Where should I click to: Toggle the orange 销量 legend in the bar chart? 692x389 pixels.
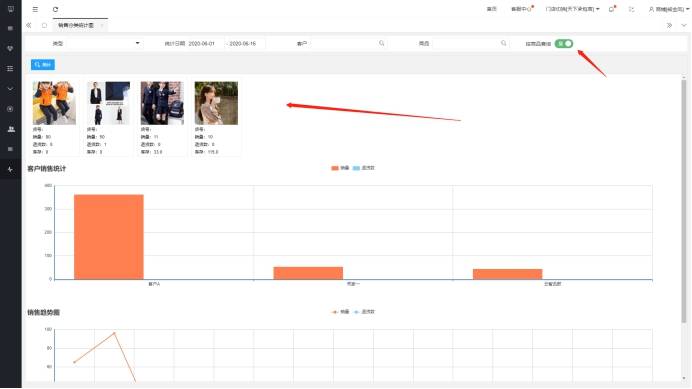click(x=340, y=168)
